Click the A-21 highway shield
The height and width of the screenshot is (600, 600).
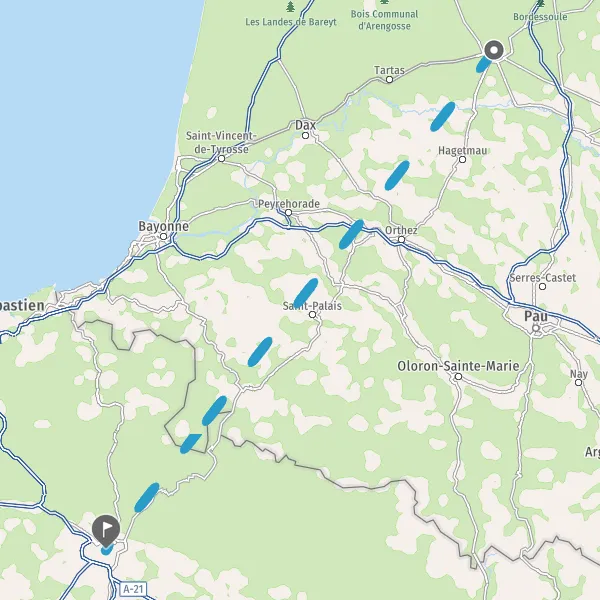click(133, 589)
